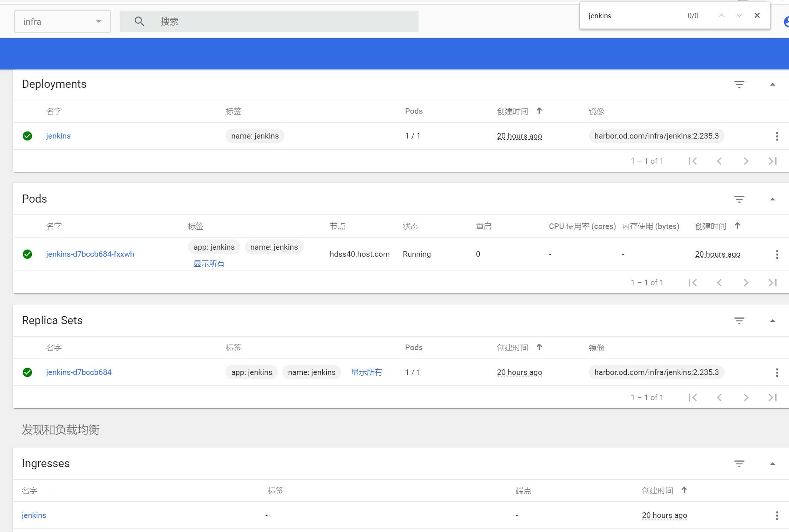The height and width of the screenshot is (532, 789).
Task: Click replica set harbor image chip
Action: coord(656,372)
